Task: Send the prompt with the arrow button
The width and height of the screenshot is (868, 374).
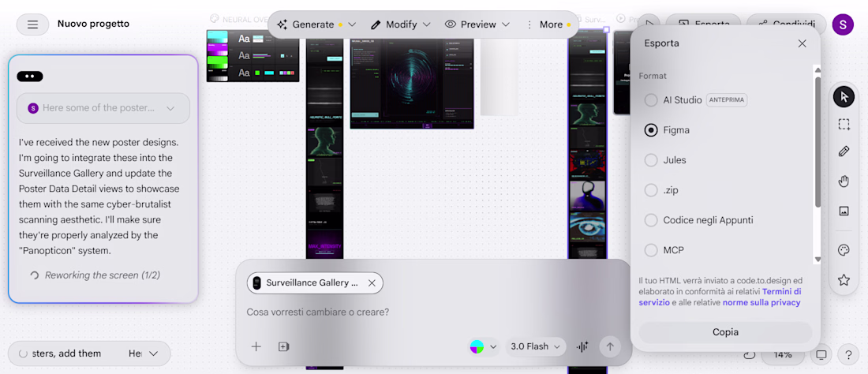Action: pyautogui.click(x=610, y=347)
